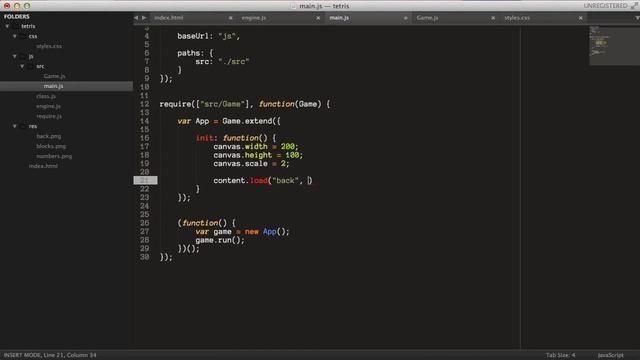Image resolution: width=640 pixels, height=360 pixels.
Task: Click the init keyword in code
Action: [x=204, y=138]
